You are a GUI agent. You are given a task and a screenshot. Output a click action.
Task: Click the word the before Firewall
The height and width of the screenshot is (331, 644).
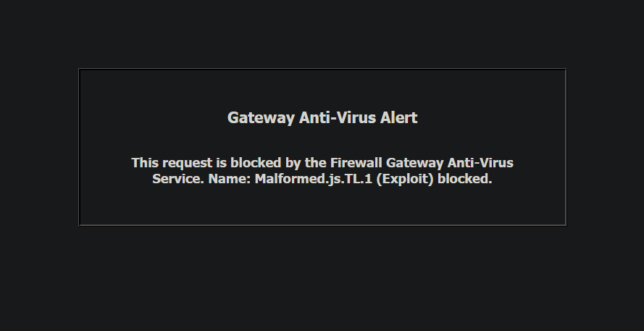tap(315, 163)
